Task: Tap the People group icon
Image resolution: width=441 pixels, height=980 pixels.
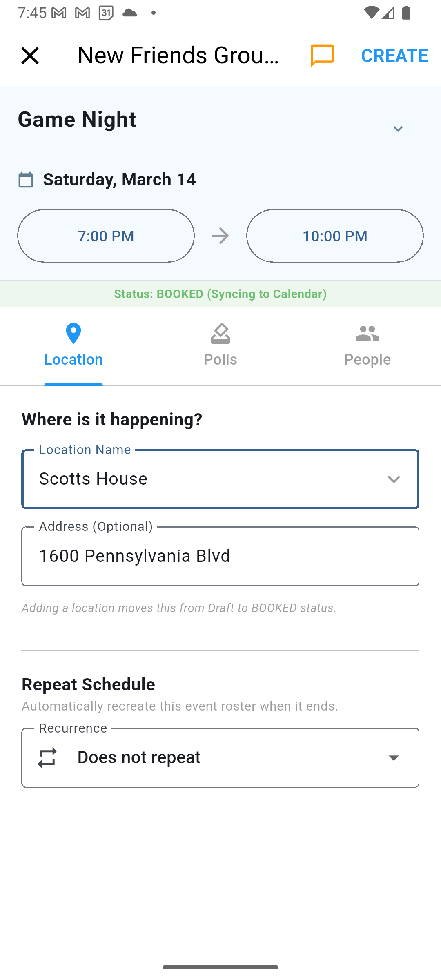Action: pos(367,333)
